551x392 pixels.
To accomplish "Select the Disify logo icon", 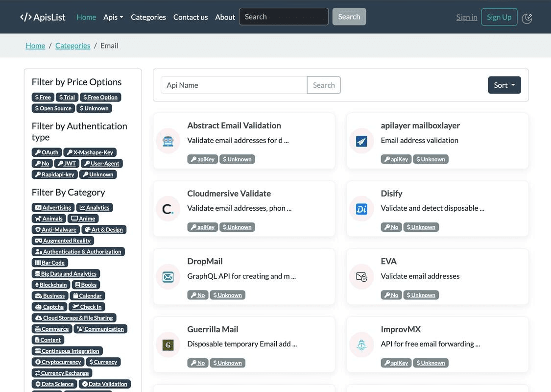I will click(x=361, y=209).
